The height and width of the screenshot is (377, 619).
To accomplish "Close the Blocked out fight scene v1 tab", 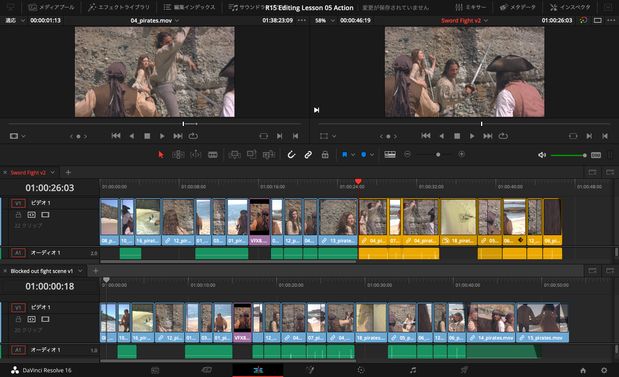I will pos(5,271).
